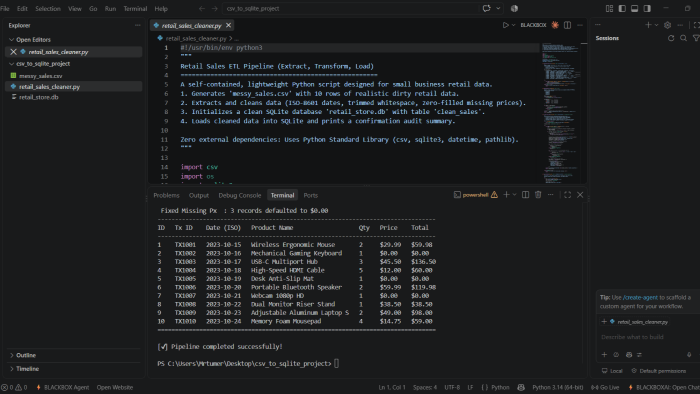700x394 pixels.
Task: Select the retail_sales_cleaner.py editor tab
Action: (x=191, y=25)
